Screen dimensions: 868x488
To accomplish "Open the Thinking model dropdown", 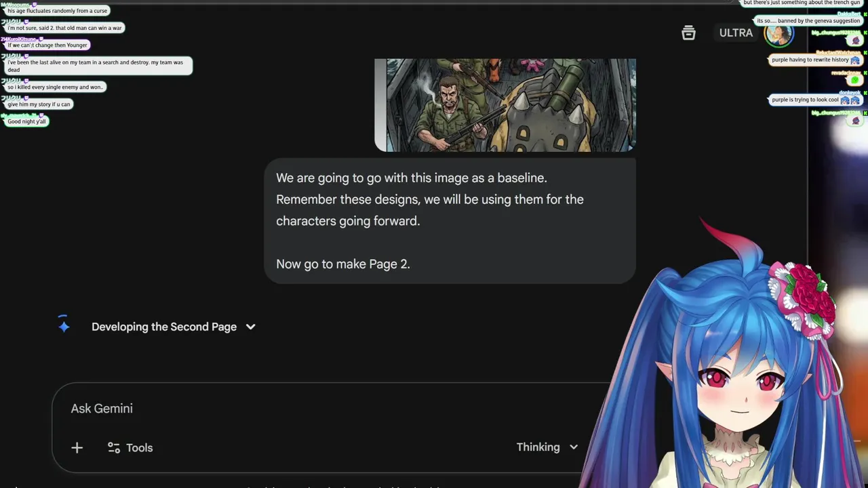I will point(547,447).
